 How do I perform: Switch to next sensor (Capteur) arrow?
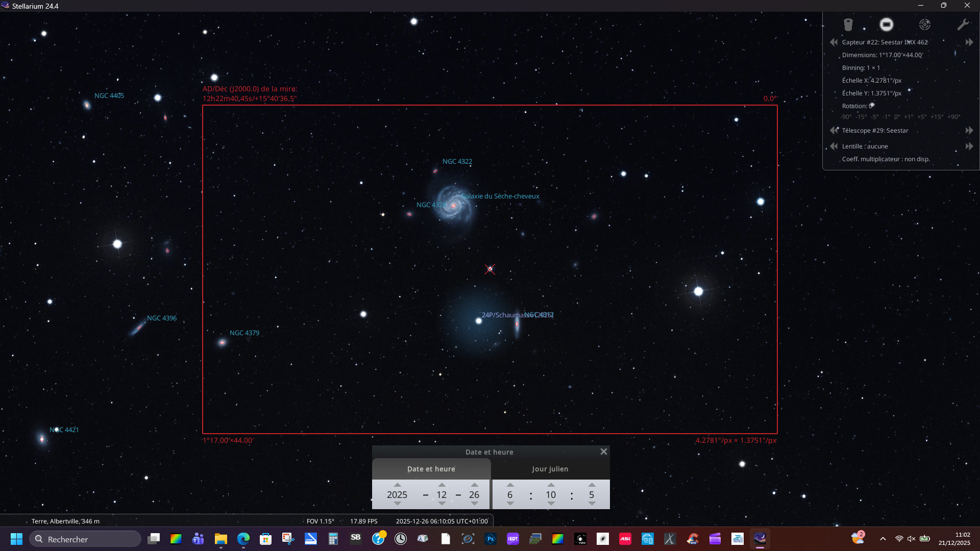[x=969, y=42]
